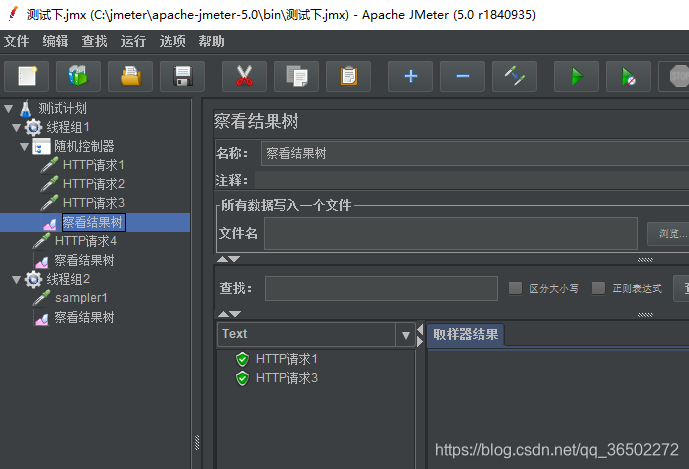Collapse the 线程组1 tree node
Screen dimensions: 689x469
point(17,127)
